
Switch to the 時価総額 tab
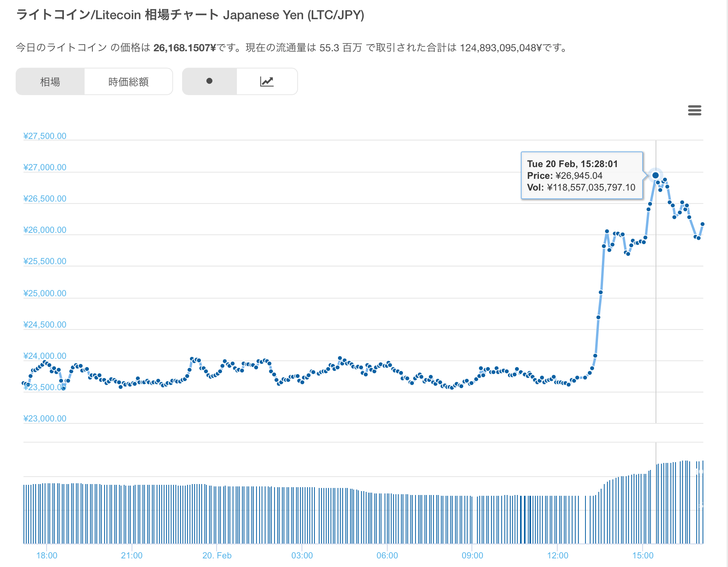coord(128,81)
